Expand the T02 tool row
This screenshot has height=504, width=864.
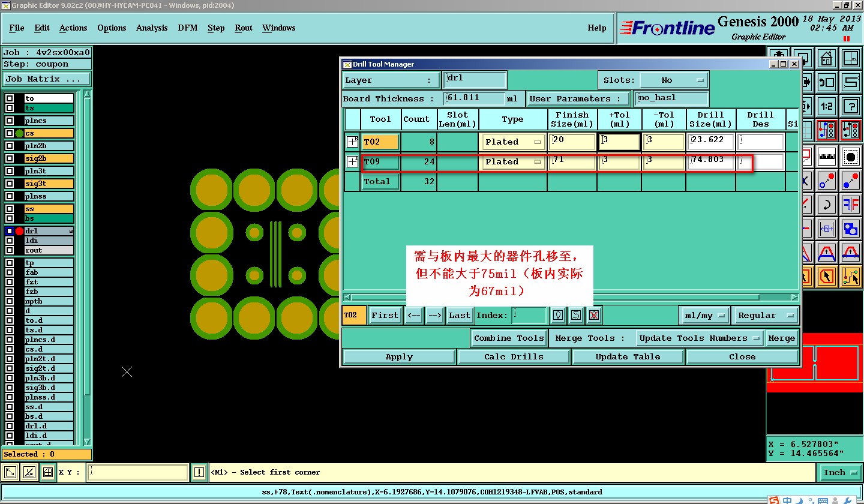pos(353,142)
